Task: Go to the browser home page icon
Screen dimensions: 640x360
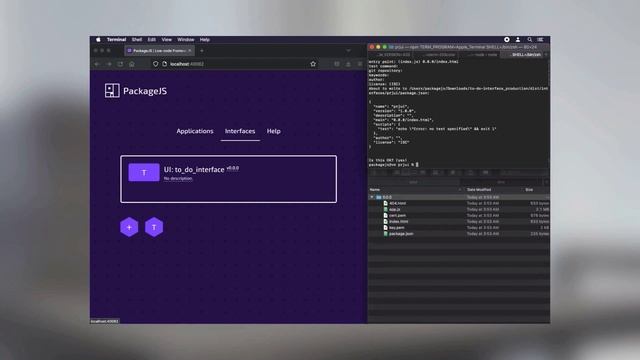Action: coord(132,64)
